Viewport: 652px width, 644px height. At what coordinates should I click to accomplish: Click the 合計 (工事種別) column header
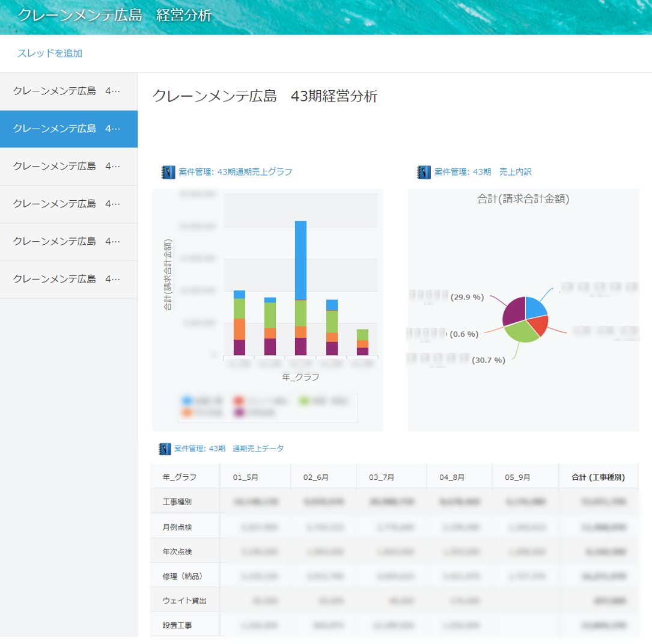click(x=598, y=477)
